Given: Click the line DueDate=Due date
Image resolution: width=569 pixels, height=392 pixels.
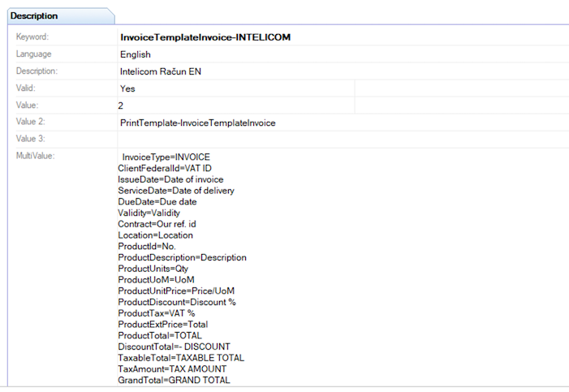Looking at the screenshot, I should 157,202.
